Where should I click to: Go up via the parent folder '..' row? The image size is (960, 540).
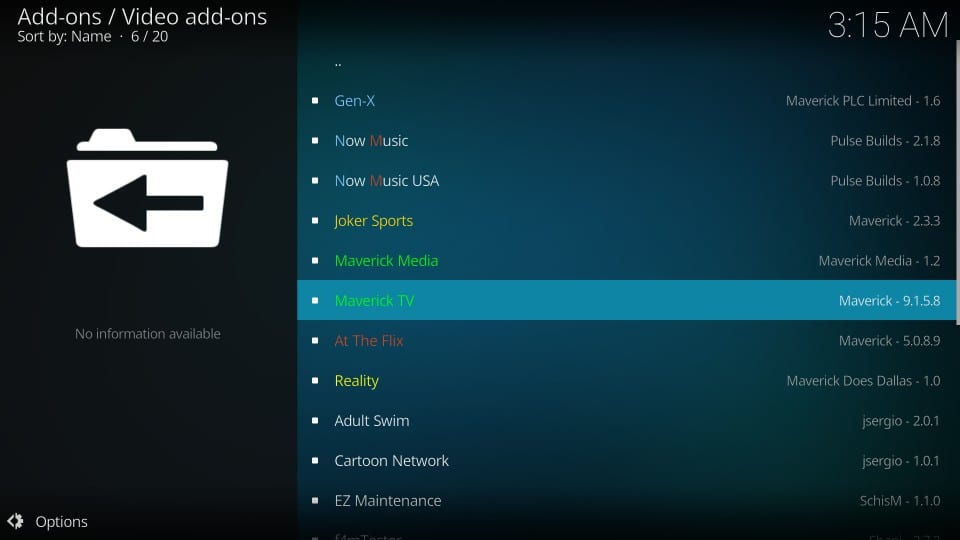pos(626,61)
